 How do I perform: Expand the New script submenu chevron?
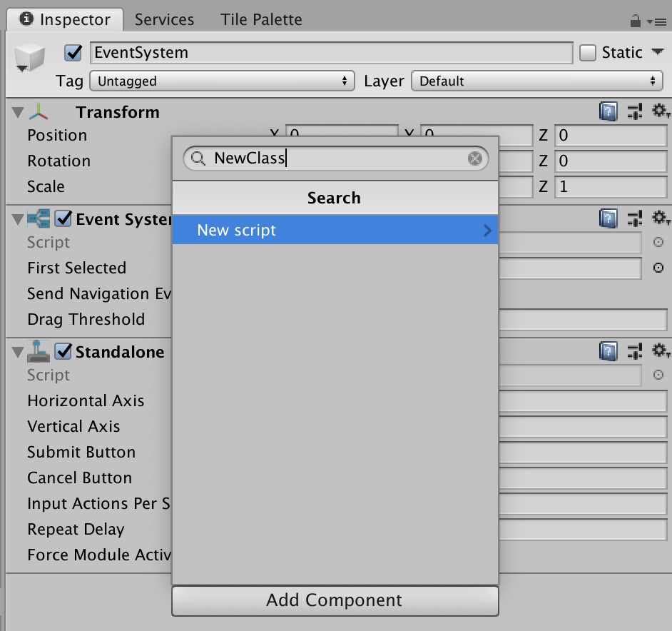488,231
